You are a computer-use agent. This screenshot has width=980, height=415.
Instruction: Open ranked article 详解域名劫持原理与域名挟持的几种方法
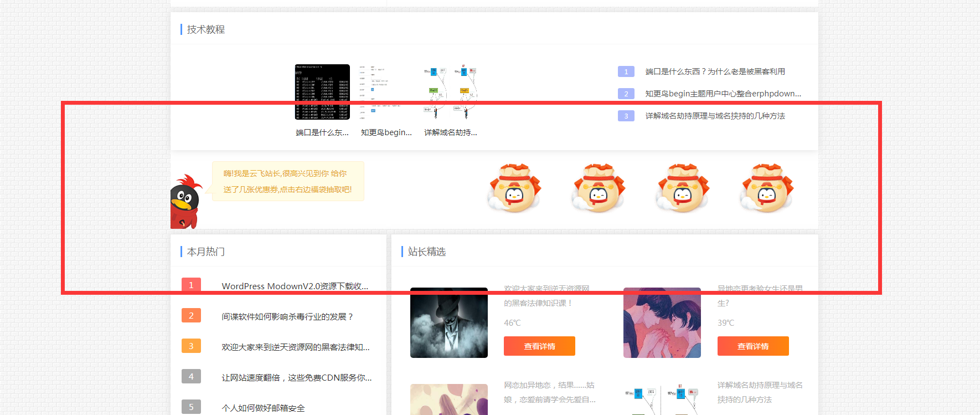[x=715, y=116]
